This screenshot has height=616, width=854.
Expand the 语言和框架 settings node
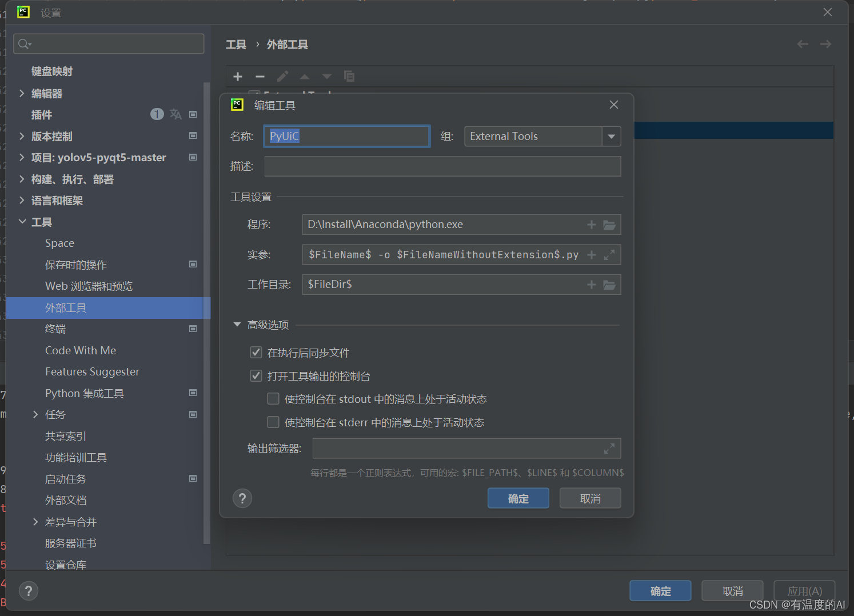pos(22,200)
